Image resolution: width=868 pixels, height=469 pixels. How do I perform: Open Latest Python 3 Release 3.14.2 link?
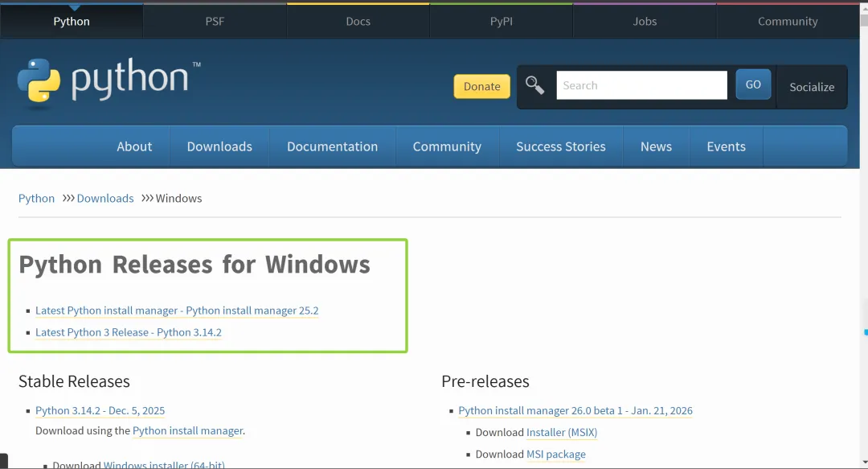click(x=129, y=332)
